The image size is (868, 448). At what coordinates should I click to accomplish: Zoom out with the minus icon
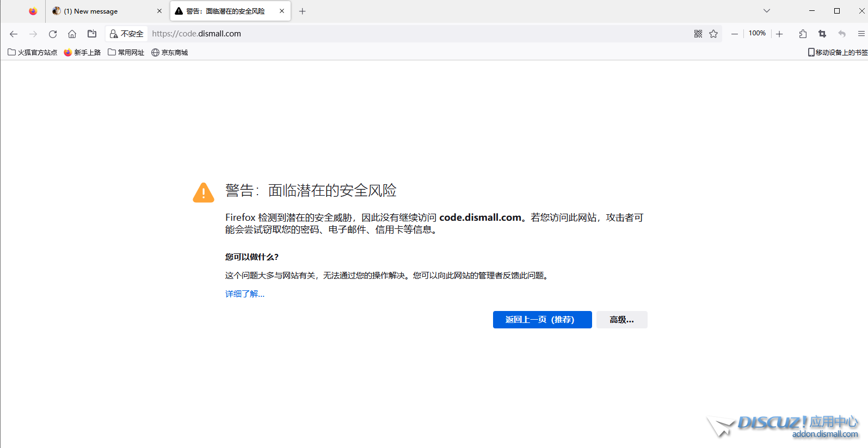click(735, 34)
